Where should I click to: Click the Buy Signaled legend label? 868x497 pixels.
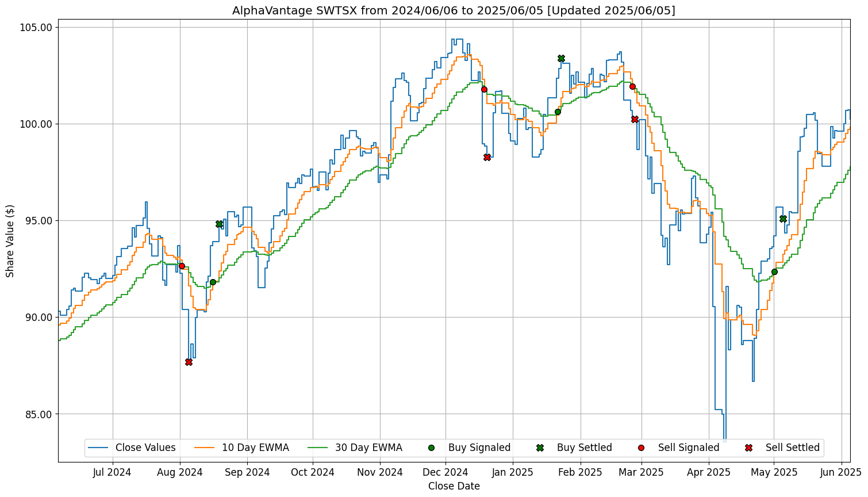479,448
